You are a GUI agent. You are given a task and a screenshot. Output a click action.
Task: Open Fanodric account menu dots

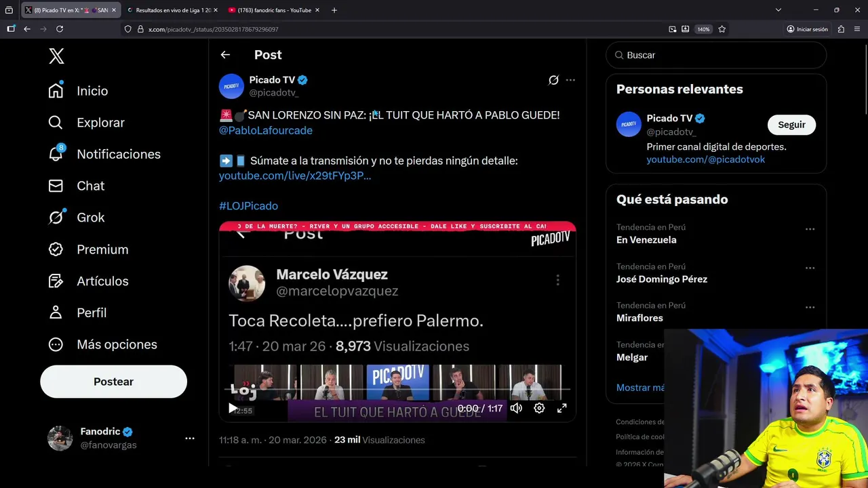[x=190, y=439]
